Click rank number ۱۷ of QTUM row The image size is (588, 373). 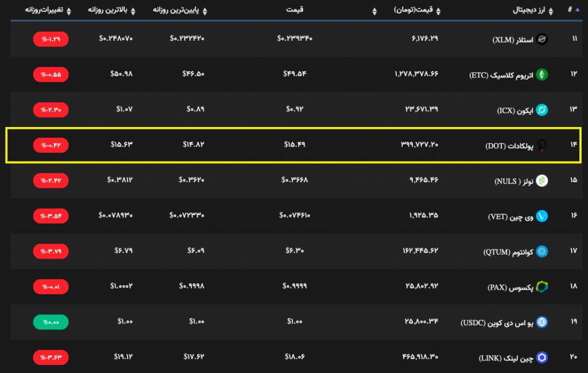pyautogui.click(x=574, y=251)
